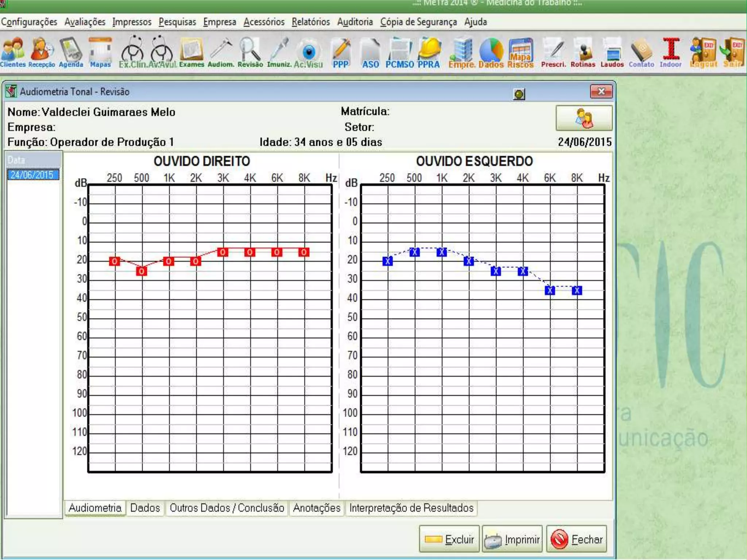The height and width of the screenshot is (560, 747).
Task: Click the patient photo button
Action: 584,118
